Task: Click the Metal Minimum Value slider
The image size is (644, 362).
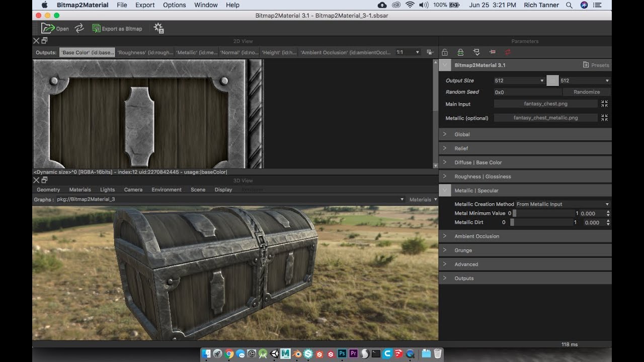Action: (x=543, y=213)
